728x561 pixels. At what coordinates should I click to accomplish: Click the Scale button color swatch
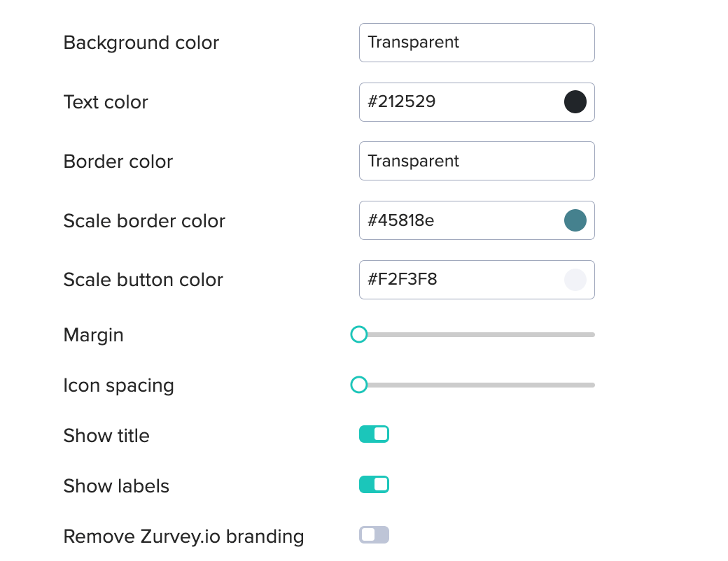click(575, 279)
